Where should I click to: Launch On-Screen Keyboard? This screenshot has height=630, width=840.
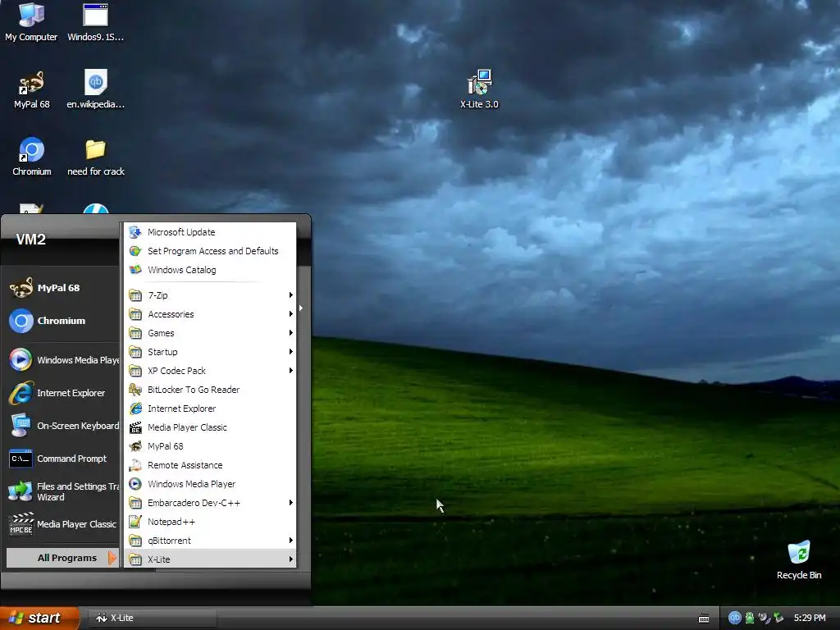click(x=62, y=426)
